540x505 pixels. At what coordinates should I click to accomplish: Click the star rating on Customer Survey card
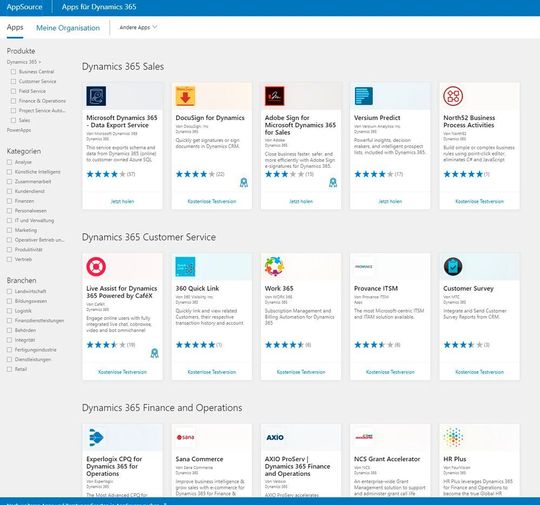pyautogui.click(x=463, y=344)
